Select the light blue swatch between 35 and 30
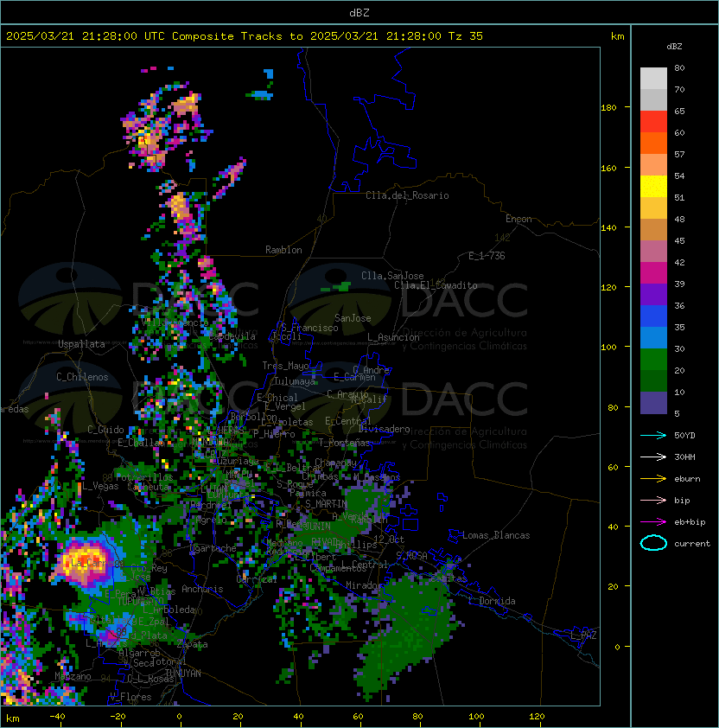 pyautogui.click(x=653, y=338)
